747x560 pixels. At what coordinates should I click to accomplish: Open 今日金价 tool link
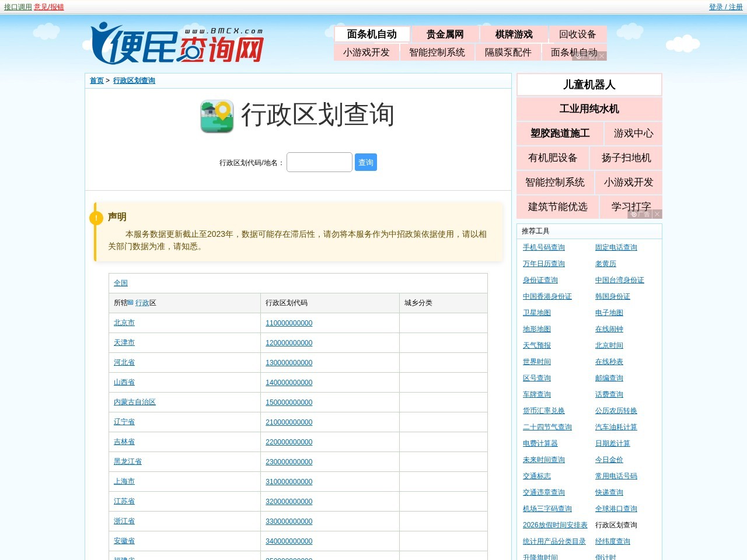pyautogui.click(x=609, y=460)
